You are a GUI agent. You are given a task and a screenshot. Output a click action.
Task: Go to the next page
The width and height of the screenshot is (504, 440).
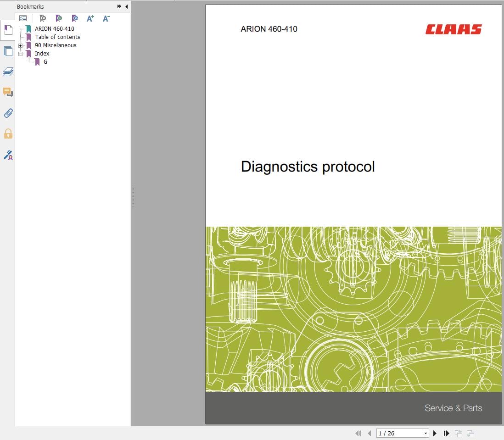[x=435, y=433]
